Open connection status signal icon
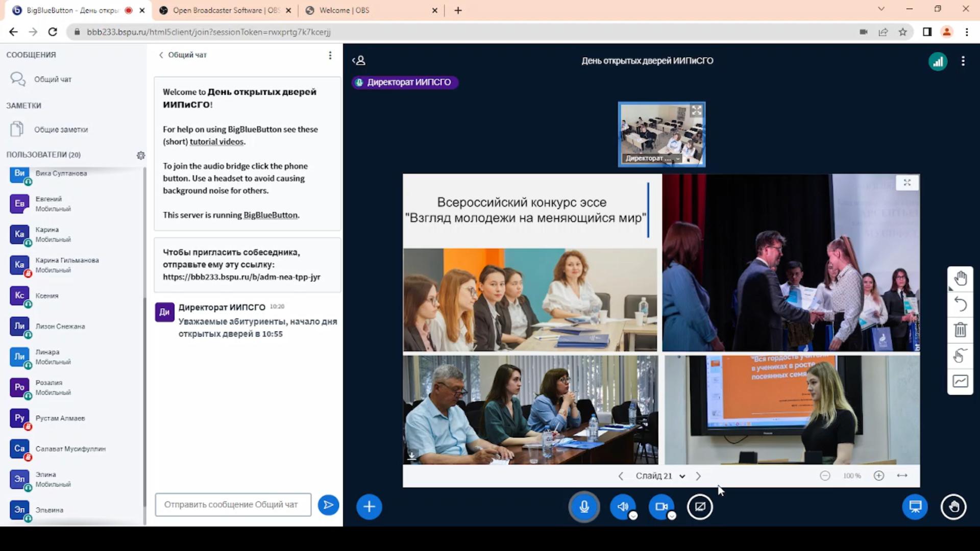Image resolution: width=980 pixels, height=551 pixels. pyautogui.click(x=938, y=62)
